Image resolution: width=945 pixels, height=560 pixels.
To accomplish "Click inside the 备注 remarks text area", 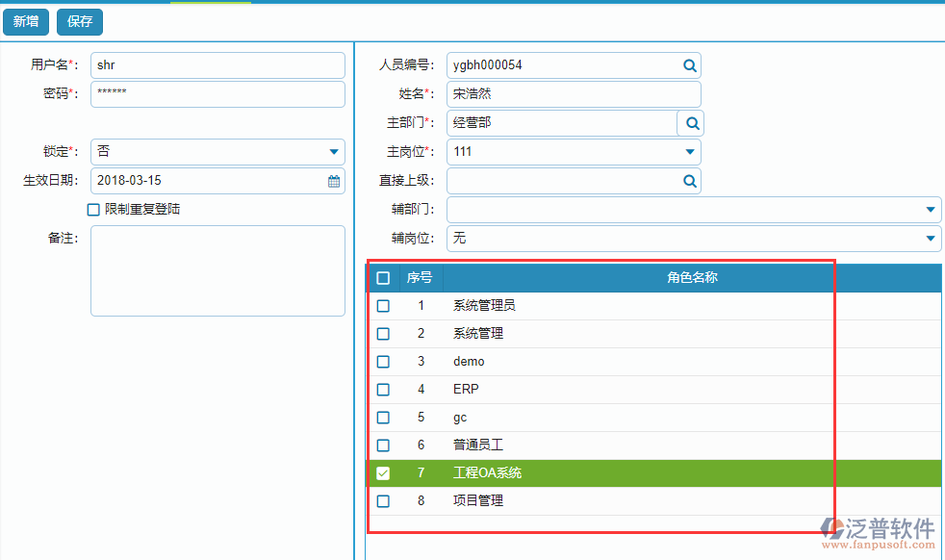I will pyautogui.click(x=217, y=269).
